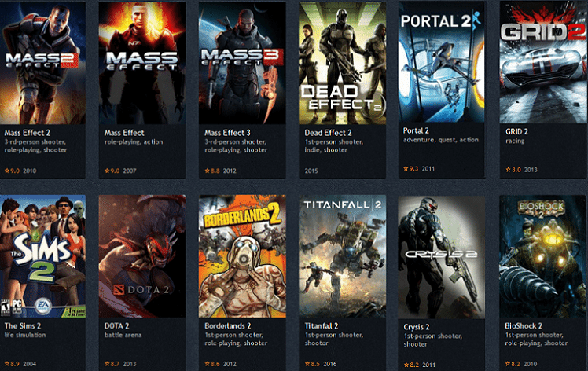The width and height of the screenshot is (588, 371).
Task: Open the Titanfall 2 cover art
Action: (x=343, y=256)
